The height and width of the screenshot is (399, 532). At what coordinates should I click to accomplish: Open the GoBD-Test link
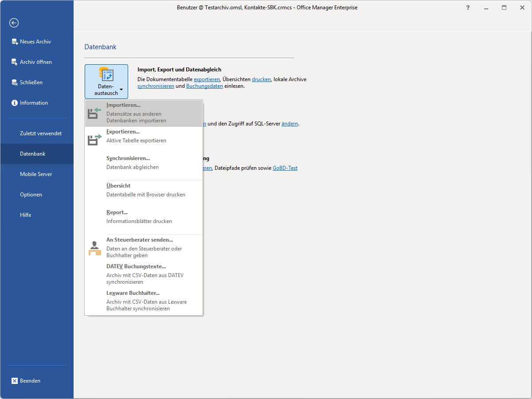[285, 168]
